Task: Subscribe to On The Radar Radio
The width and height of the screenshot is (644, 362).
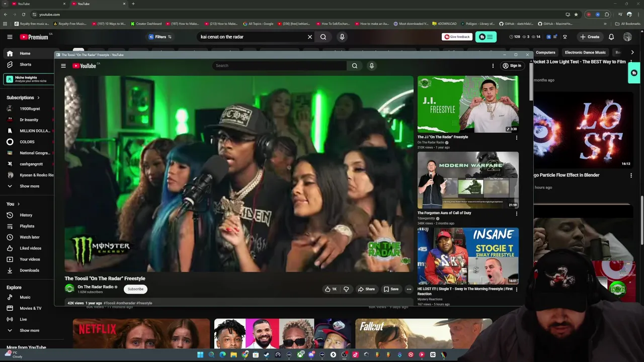Action: pos(135,289)
